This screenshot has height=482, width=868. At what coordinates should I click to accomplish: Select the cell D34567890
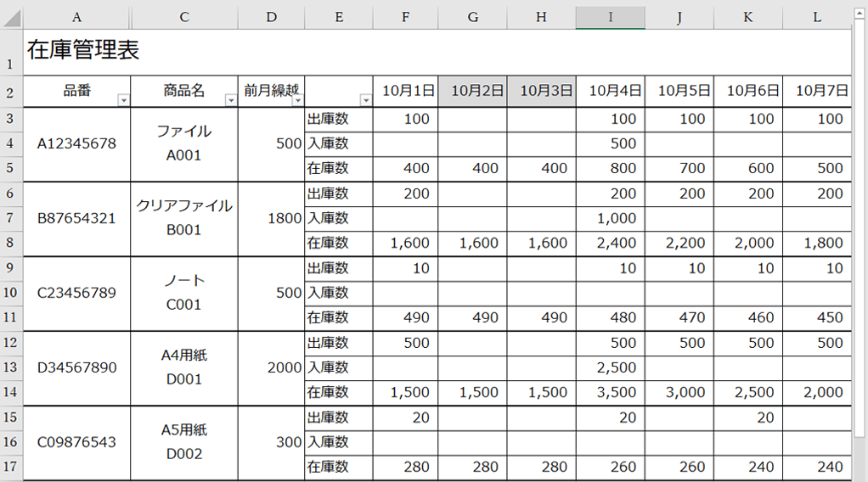tap(77, 368)
